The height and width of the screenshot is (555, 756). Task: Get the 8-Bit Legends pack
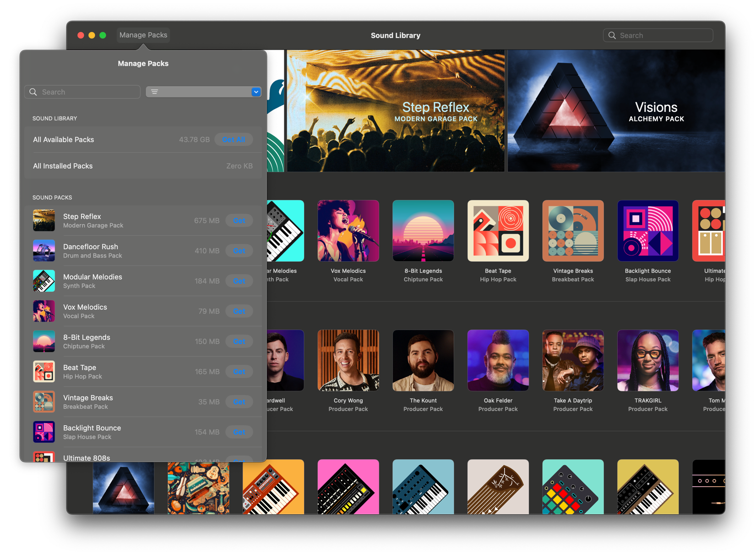tap(239, 341)
